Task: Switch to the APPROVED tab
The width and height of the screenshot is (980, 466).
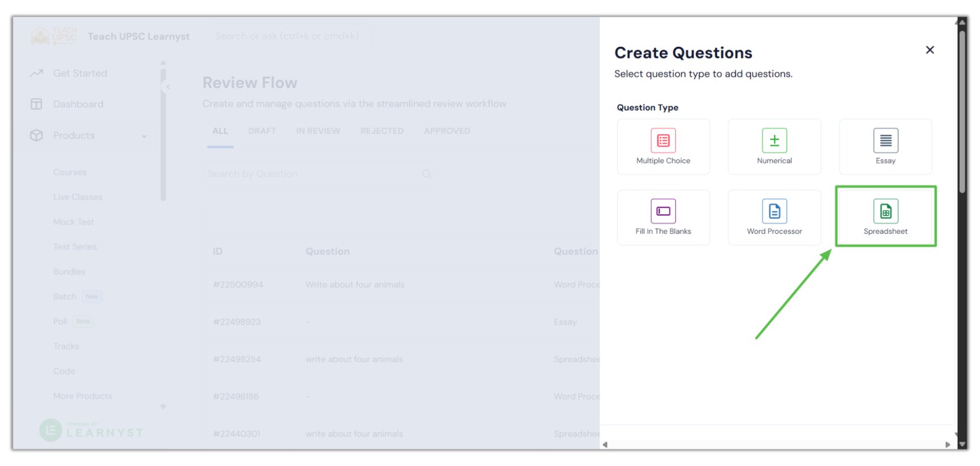Action: tap(447, 131)
